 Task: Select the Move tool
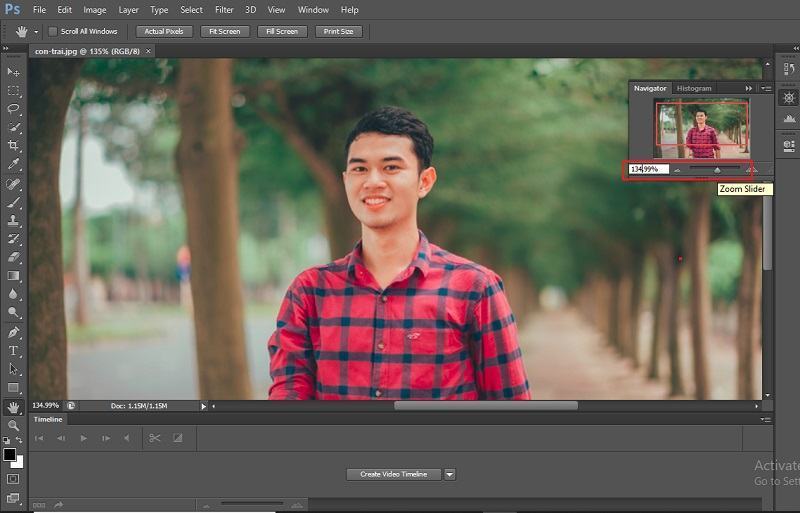13,72
